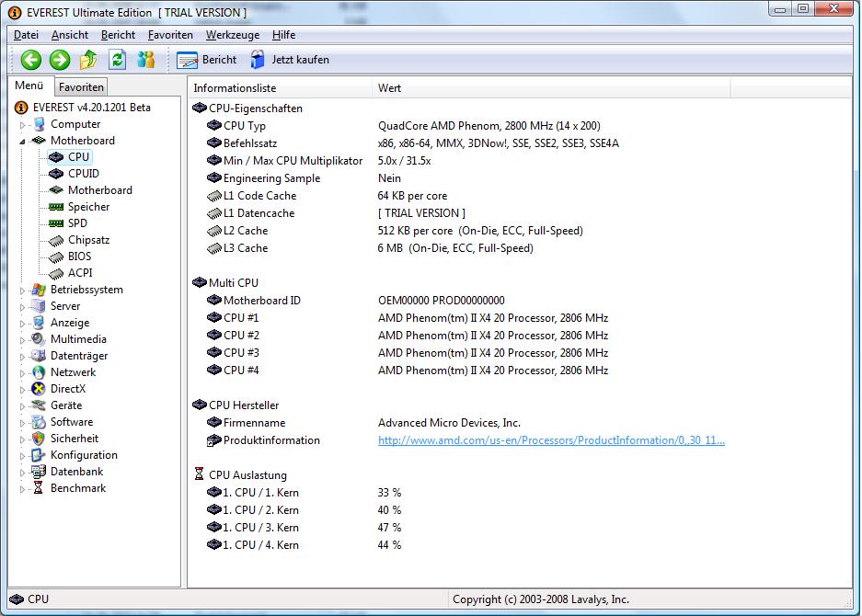This screenshot has height=616, width=862.
Task: Select the SPD tree entry
Action: coord(77,223)
